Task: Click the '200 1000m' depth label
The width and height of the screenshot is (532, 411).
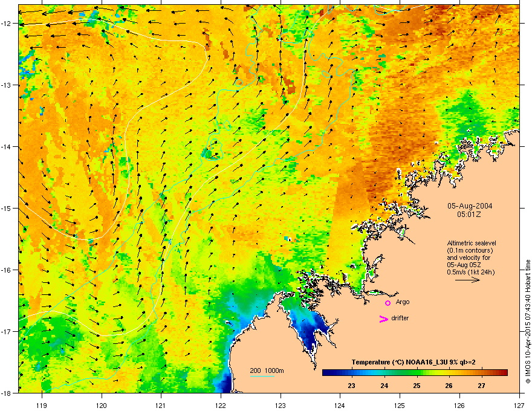Action: (267, 371)
